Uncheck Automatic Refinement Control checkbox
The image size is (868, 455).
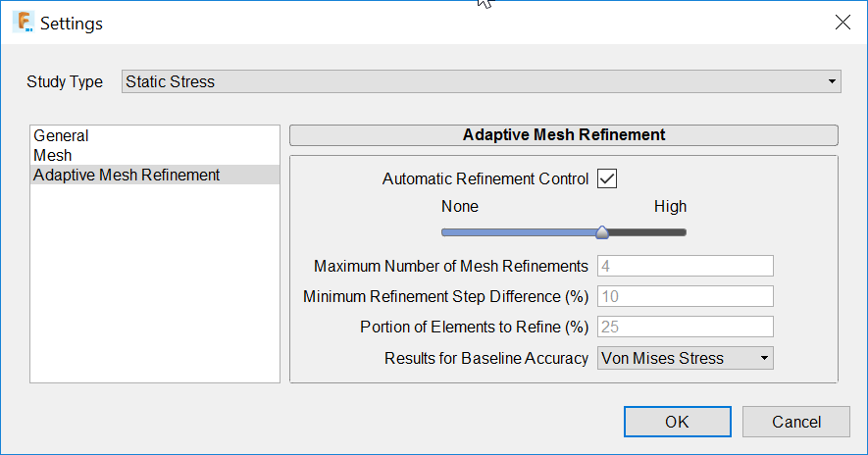[x=607, y=178]
